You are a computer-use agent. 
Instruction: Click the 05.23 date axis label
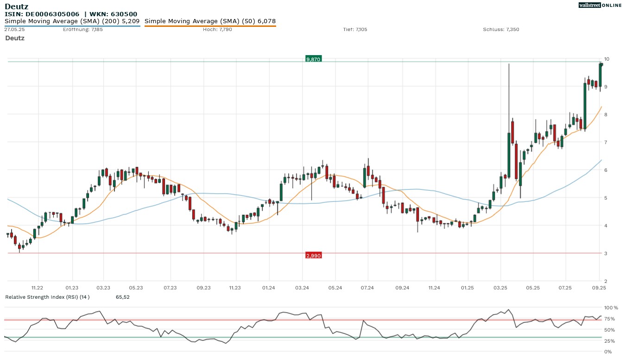point(136,288)
